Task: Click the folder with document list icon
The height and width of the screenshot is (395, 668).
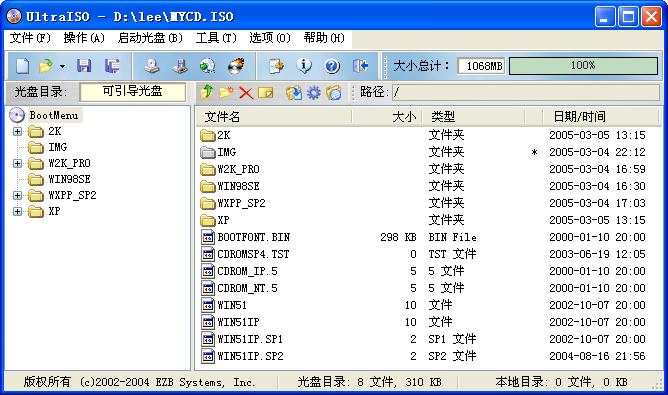Action: (x=334, y=92)
